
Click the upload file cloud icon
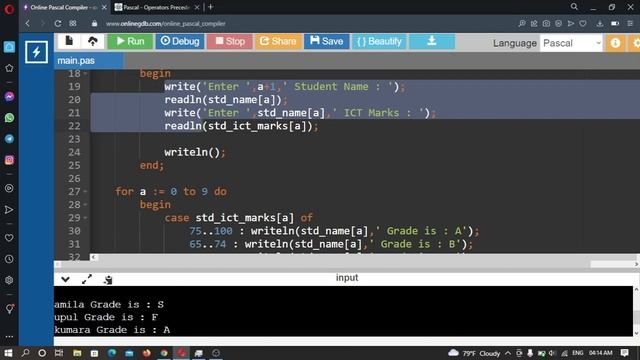(93, 41)
